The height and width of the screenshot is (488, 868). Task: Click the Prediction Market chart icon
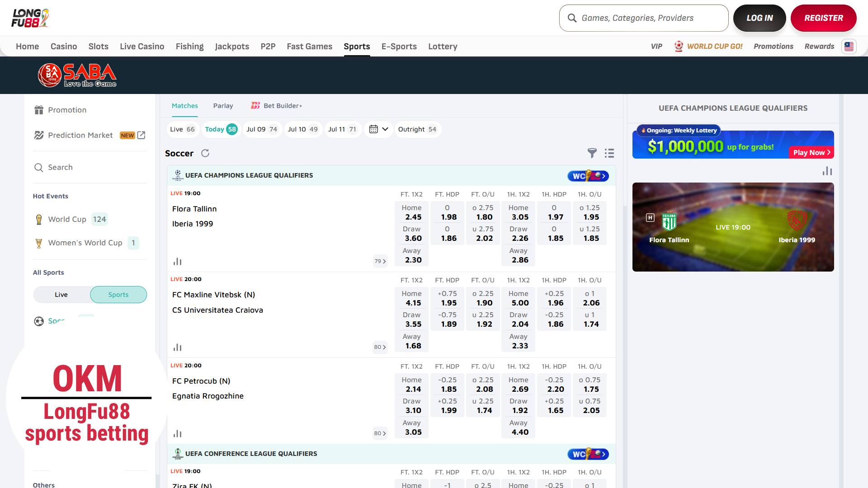pos(39,135)
